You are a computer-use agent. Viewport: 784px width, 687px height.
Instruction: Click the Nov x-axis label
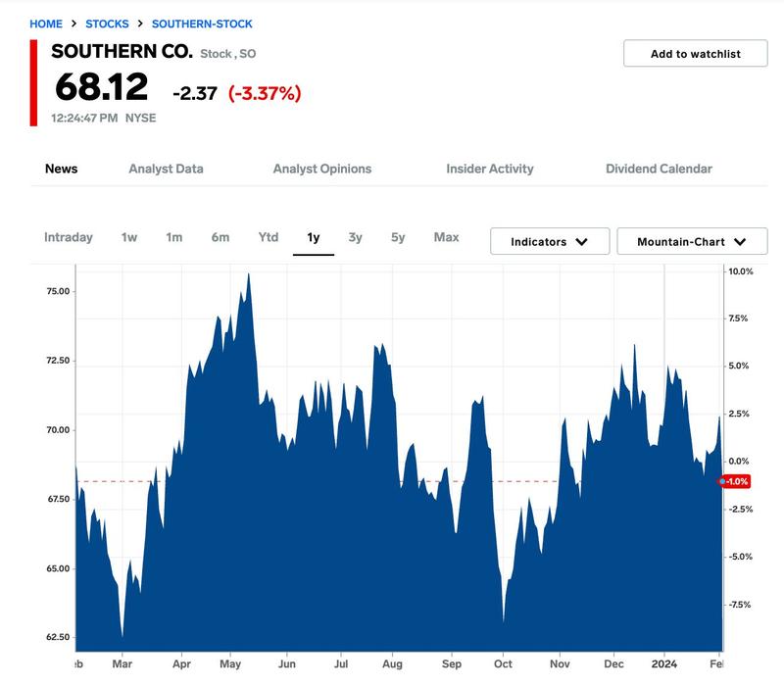(560, 664)
